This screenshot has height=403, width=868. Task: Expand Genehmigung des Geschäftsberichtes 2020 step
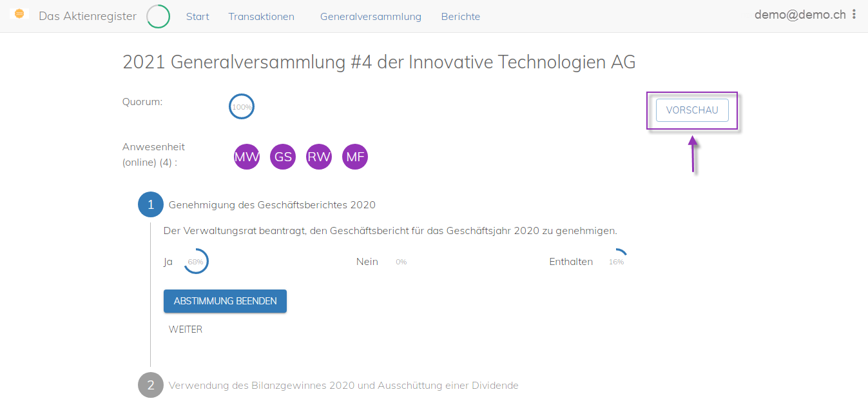point(272,205)
